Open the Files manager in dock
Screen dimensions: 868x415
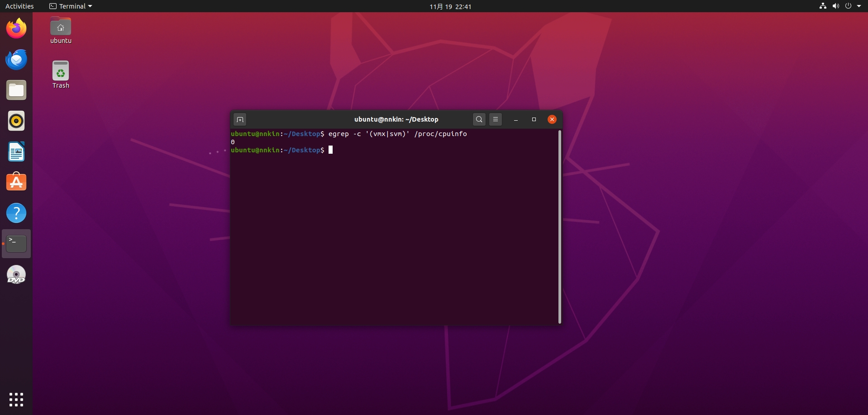coord(16,90)
